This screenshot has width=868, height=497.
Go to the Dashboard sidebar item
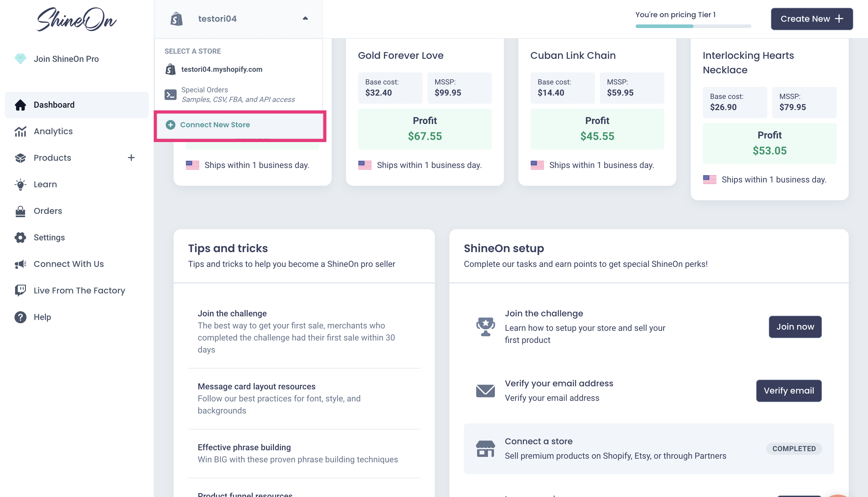tap(54, 105)
